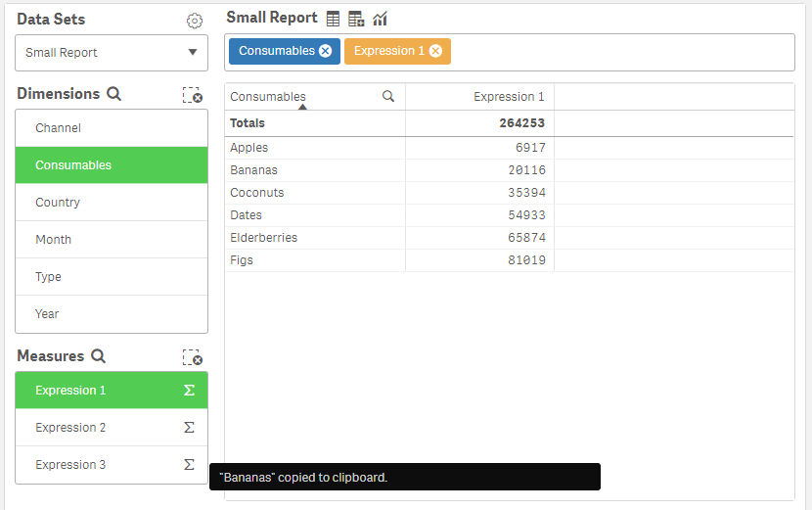Click the Bananas copied to clipboard toast
Screen dimensions: 812x510
click(x=405, y=477)
